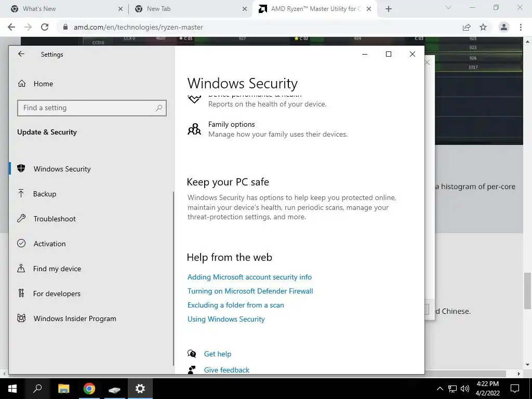Image resolution: width=532 pixels, height=399 pixels.
Task: Open Adding Microsoft account security info link
Action: pos(249,277)
